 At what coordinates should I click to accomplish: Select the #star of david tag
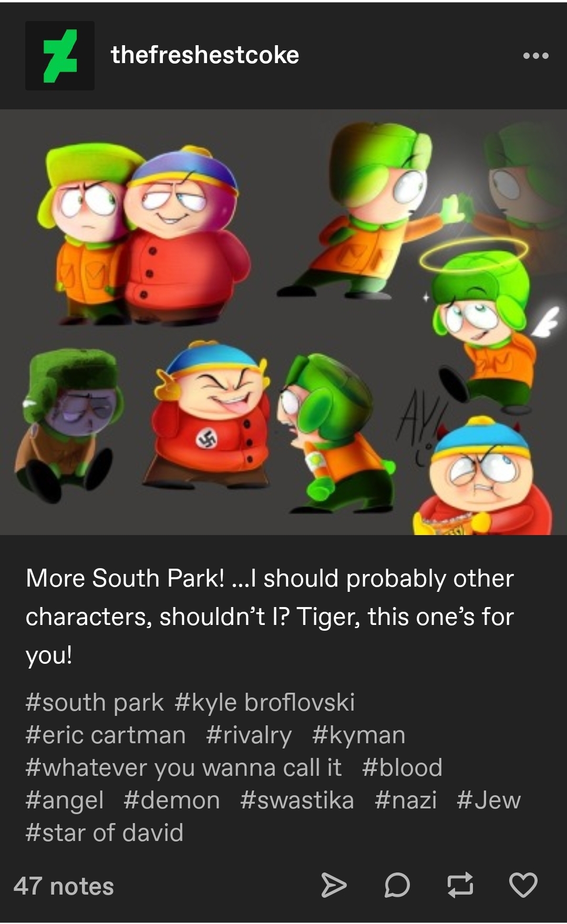[x=105, y=833]
